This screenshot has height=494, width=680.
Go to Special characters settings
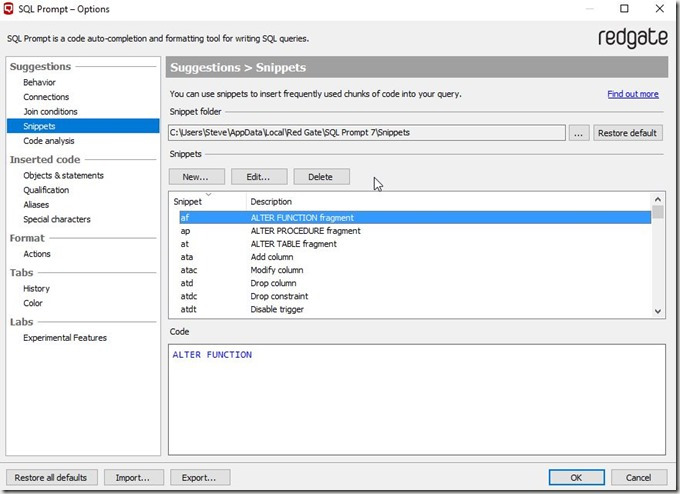tap(57, 219)
